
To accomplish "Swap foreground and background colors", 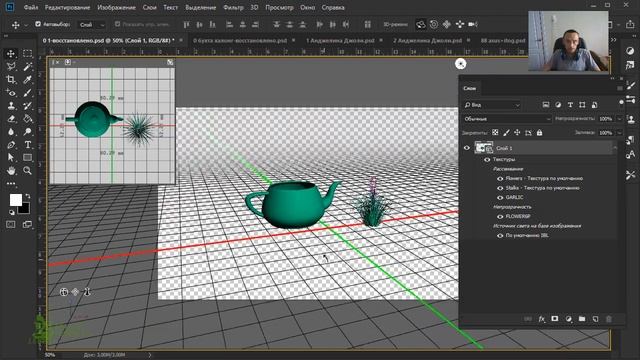I will coord(27,196).
